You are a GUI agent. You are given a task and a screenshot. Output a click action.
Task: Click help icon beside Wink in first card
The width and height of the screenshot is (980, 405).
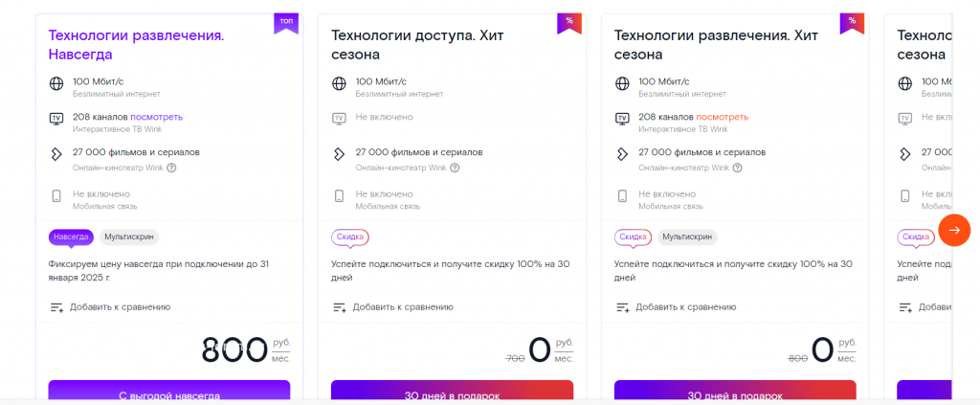click(171, 168)
